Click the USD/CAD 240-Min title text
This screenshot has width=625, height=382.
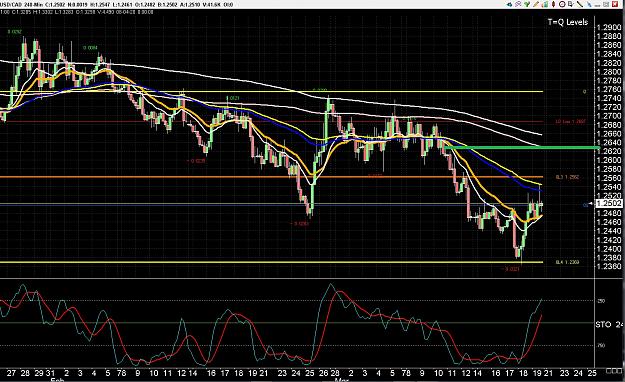pyautogui.click(x=22, y=5)
